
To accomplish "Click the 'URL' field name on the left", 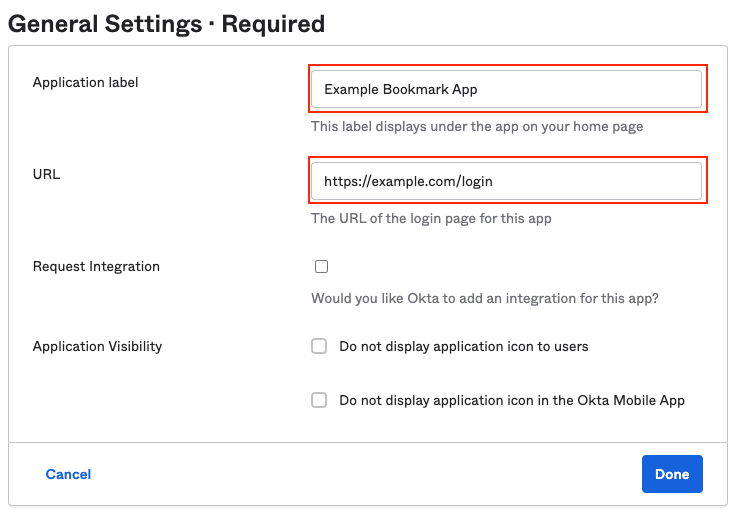I will tap(46, 174).
